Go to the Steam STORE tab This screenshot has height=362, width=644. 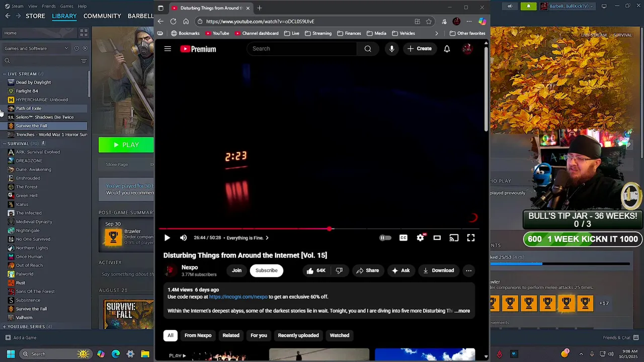[35, 16]
